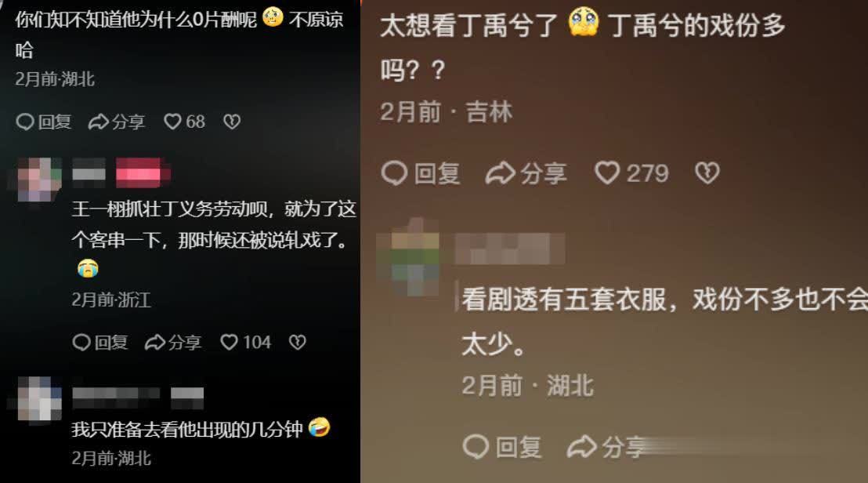Like the comment with 104 likes

pyautogui.click(x=245, y=343)
